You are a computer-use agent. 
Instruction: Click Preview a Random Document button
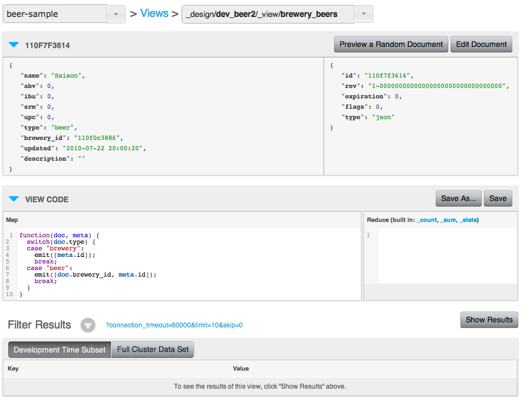(x=391, y=45)
